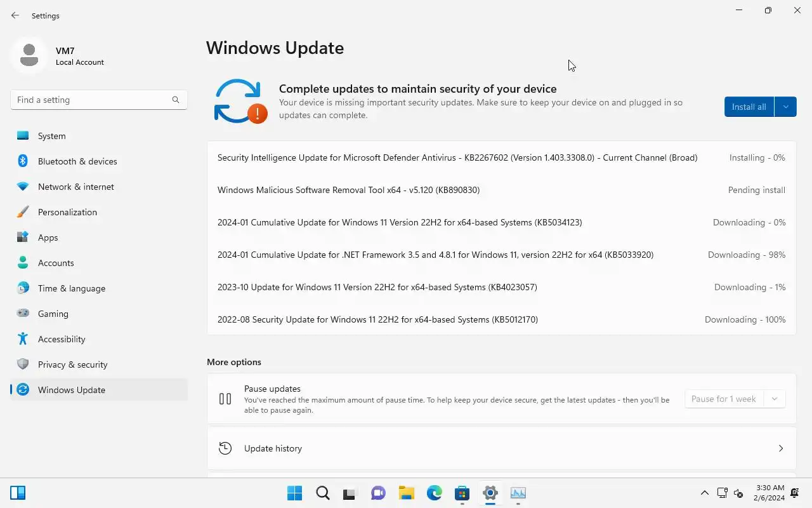Click the Windows Update sync icon in sidebar
Screen dimensions: 812x508
23,390
